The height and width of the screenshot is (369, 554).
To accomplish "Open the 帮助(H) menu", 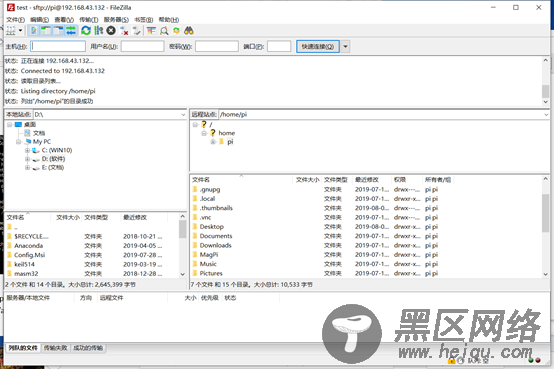I will (x=169, y=20).
